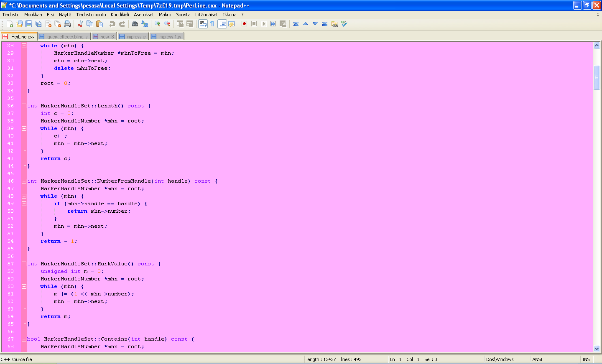Switch to jquery.effects.blind.js tab
The image size is (602, 364).
pos(64,37)
